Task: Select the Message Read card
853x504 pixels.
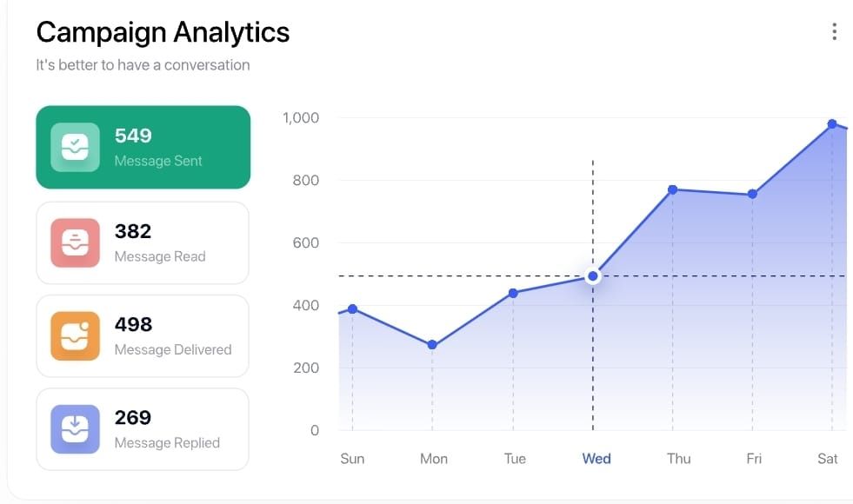Action: pyautogui.click(x=143, y=243)
